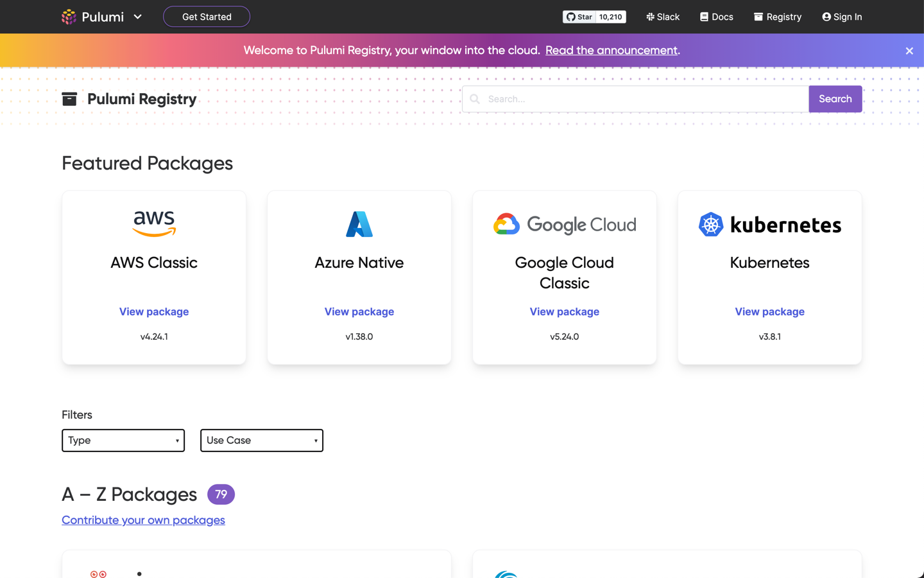Open Registry in the top navigation
The image size is (924, 578).
[778, 17]
